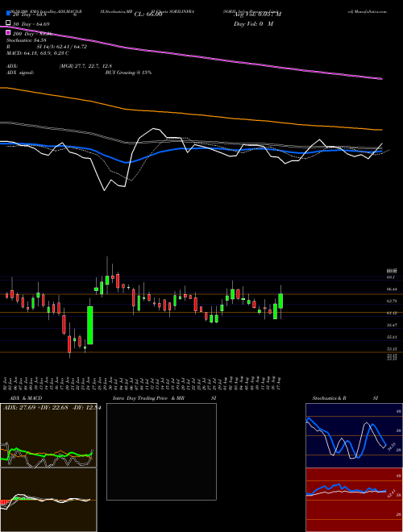Click the 69.1 price axis label
403x532 pixels.
tap(391, 277)
